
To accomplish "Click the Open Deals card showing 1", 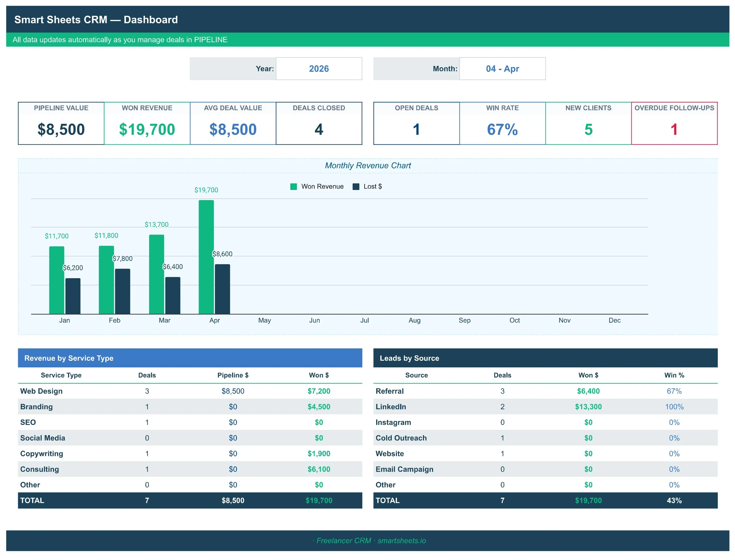I will pos(417,123).
